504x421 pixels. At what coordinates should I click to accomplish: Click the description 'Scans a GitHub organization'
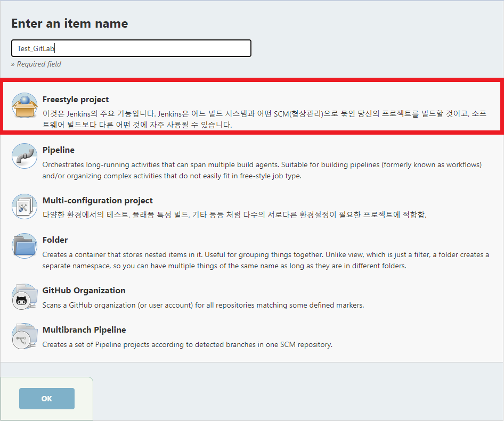tap(203, 305)
